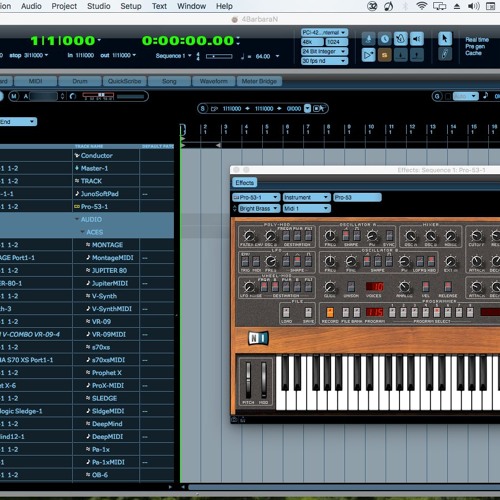Click the S solo button in the selection bar
The image size is (500, 500).
(202, 108)
